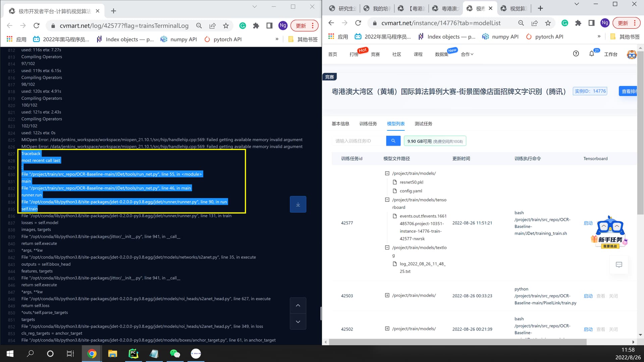The width and height of the screenshot is (644, 362).
Task: Click 启动 link for task 42577
Action: coord(588,223)
